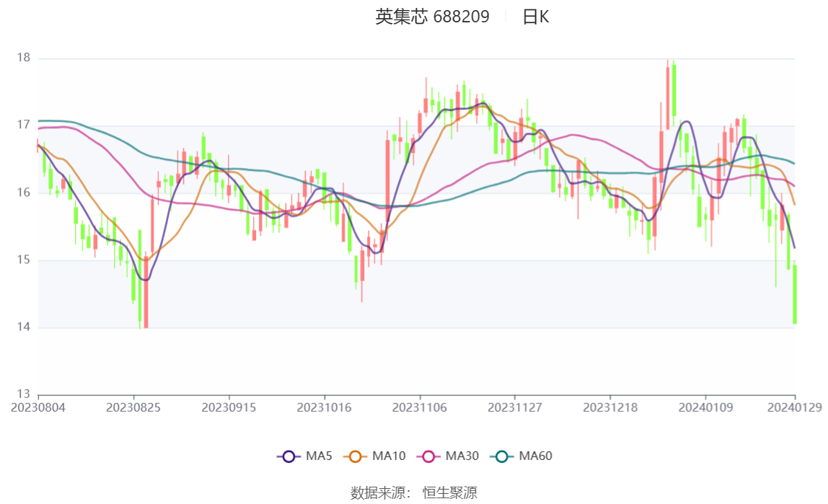Click the 20230804 date axis label
The image size is (828, 504).
(x=38, y=408)
